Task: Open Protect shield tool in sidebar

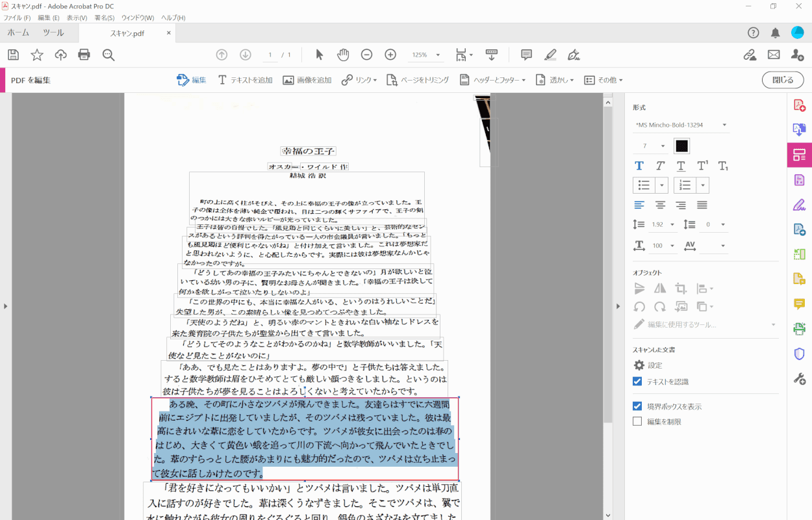Action: 800,354
